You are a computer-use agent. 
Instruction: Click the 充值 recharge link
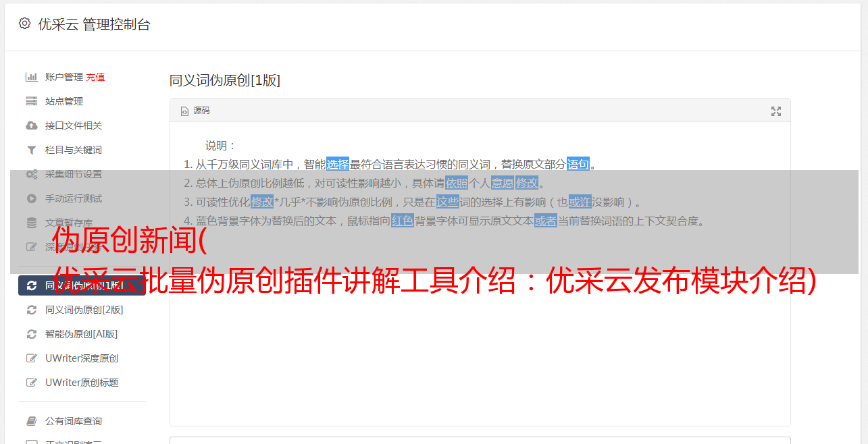coord(95,77)
